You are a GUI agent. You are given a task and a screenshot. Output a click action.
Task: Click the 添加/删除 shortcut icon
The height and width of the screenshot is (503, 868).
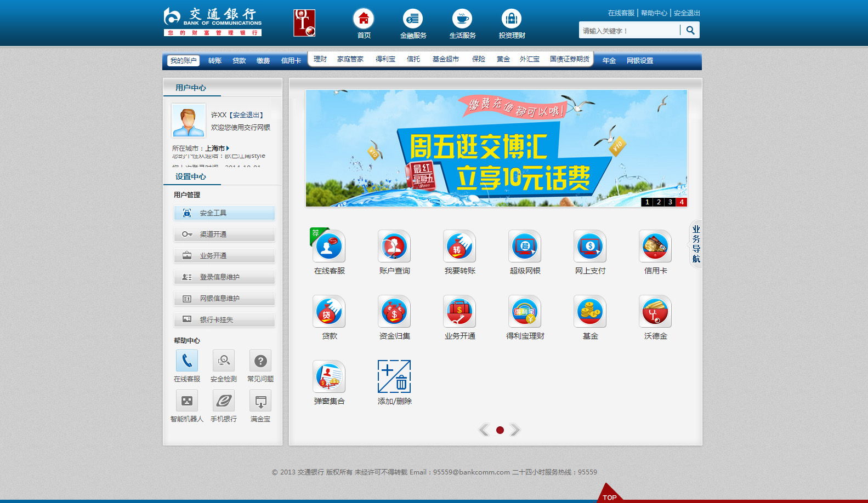[x=394, y=376]
